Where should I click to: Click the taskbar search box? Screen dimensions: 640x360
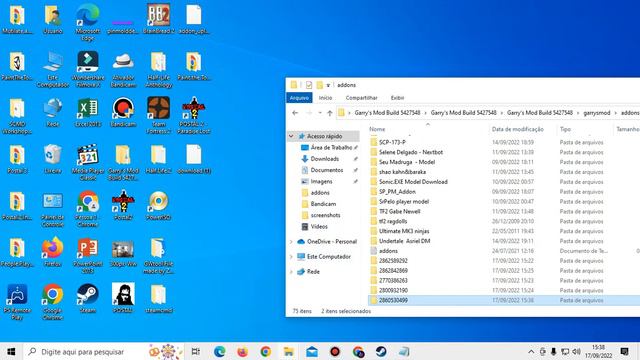point(104,351)
